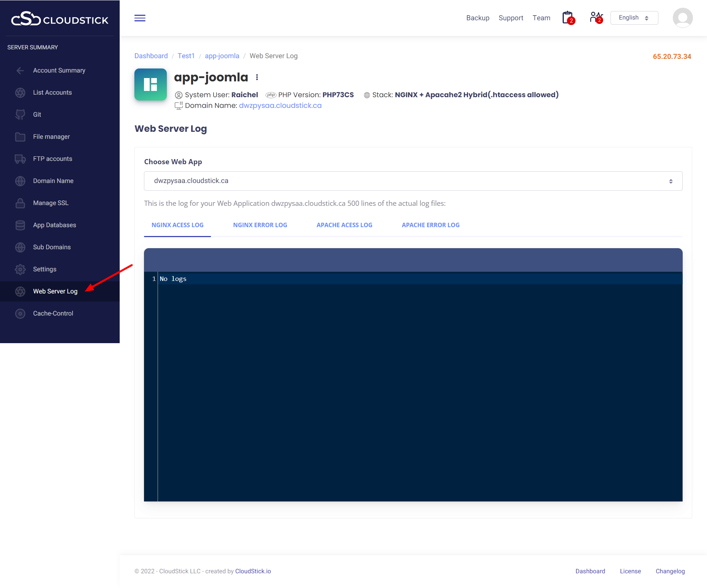
Task: Select the APACHE ERROR LOG tab
Action: point(430,225)
